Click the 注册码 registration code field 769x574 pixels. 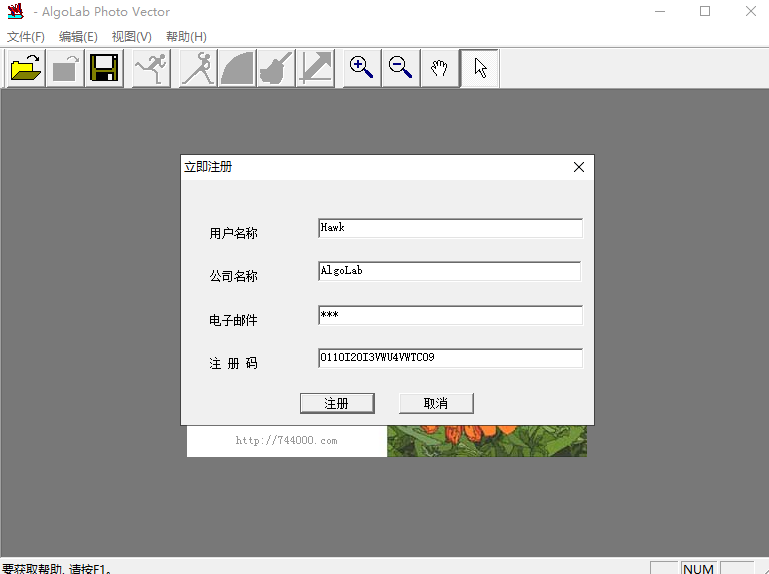tap(450, 358)
